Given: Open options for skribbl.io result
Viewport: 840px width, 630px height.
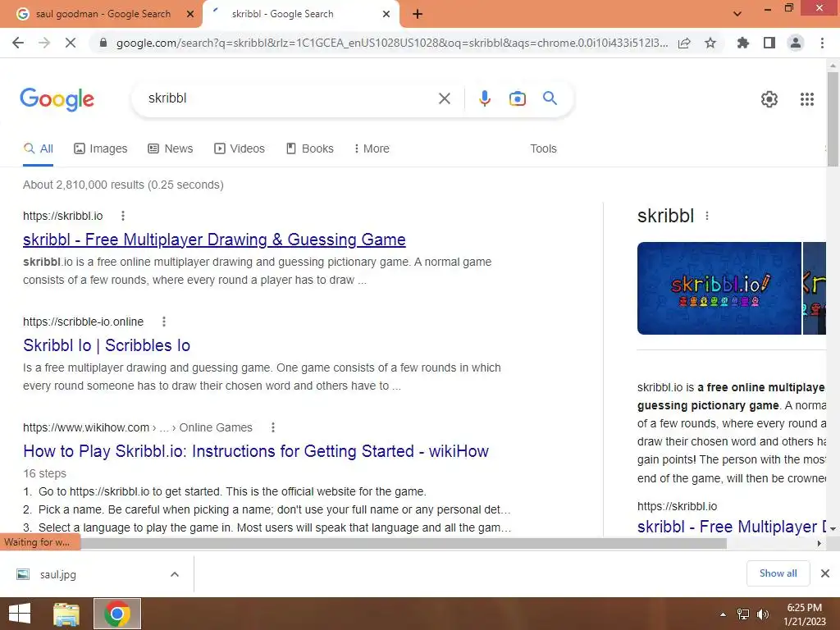Looking at the screenshot, I should (123, 216).
